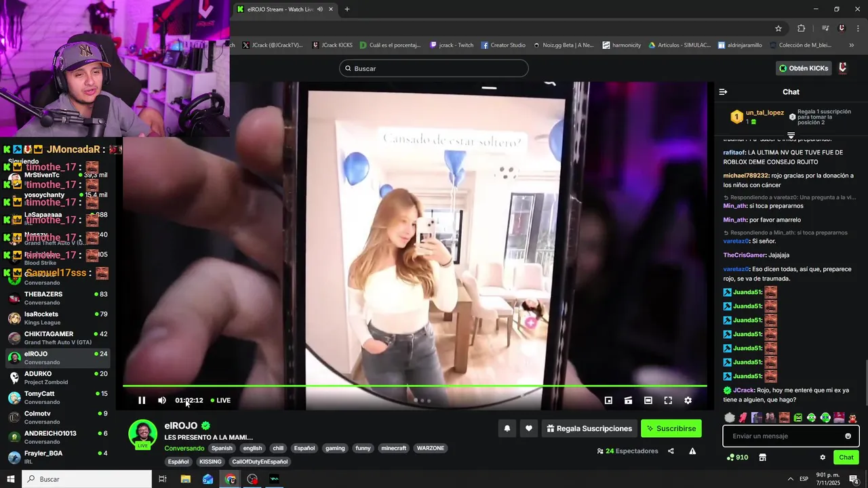Bookmark page with star icon
This screenshot has height=488, width=868.
point(778,28)
